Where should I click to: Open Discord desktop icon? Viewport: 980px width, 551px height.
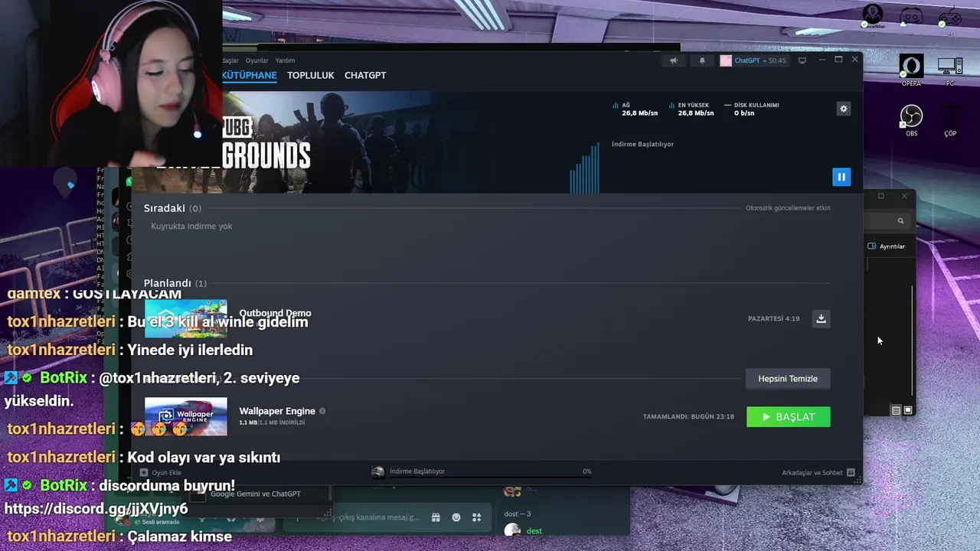click(x=911, y=17)
